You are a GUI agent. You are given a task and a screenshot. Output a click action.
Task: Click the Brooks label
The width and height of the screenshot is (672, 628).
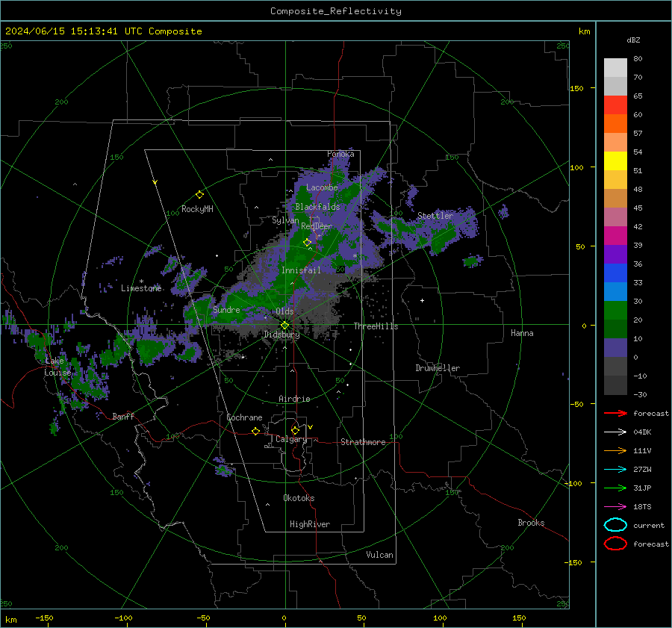pos(531,523)
